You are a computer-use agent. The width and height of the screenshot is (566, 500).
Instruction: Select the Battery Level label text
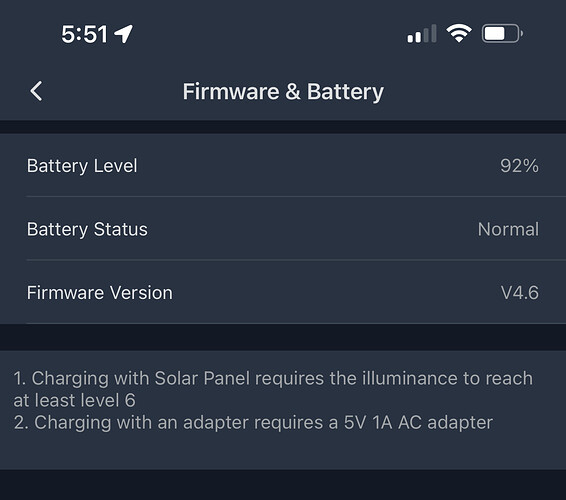(82, 166)
